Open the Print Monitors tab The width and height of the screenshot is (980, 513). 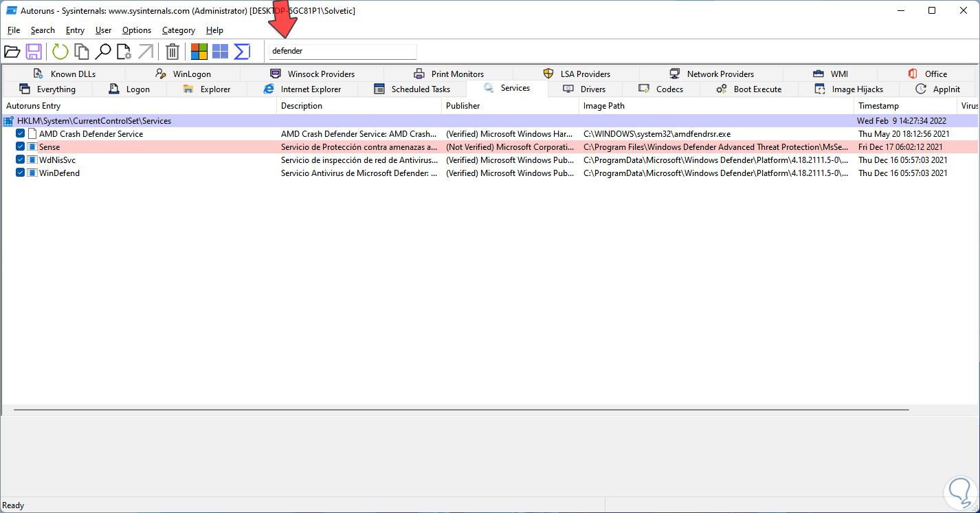(448, 74)
